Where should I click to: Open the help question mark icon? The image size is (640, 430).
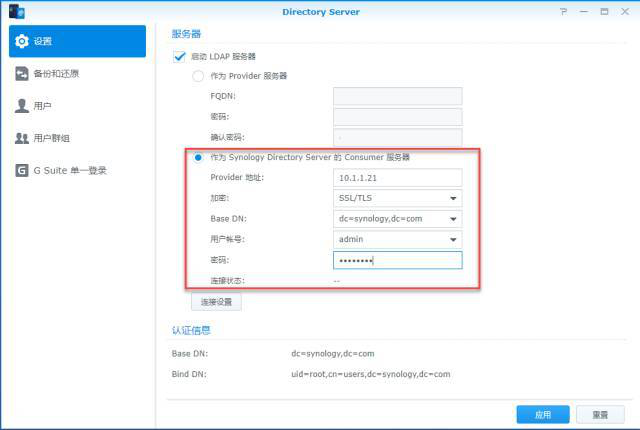[564, 12]
